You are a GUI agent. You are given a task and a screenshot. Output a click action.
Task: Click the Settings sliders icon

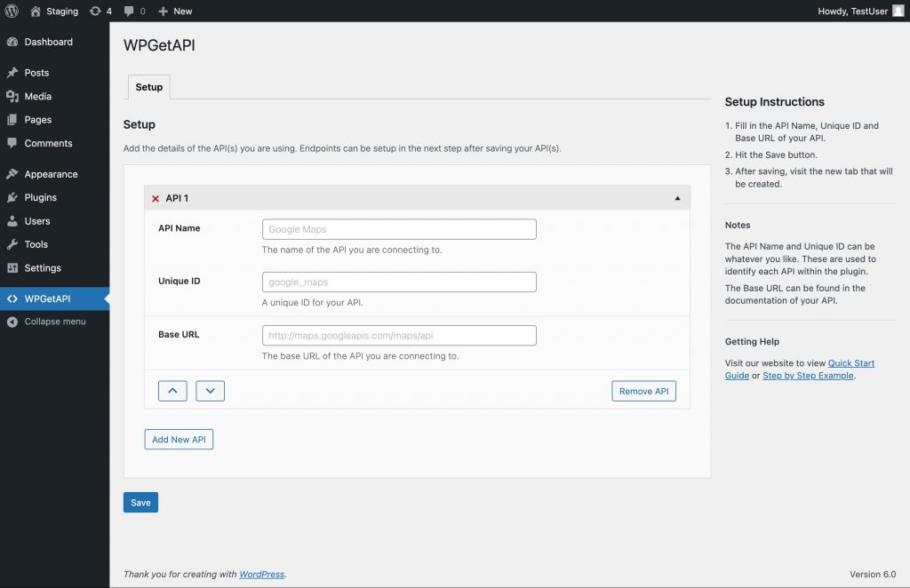[x=12, y=268]
